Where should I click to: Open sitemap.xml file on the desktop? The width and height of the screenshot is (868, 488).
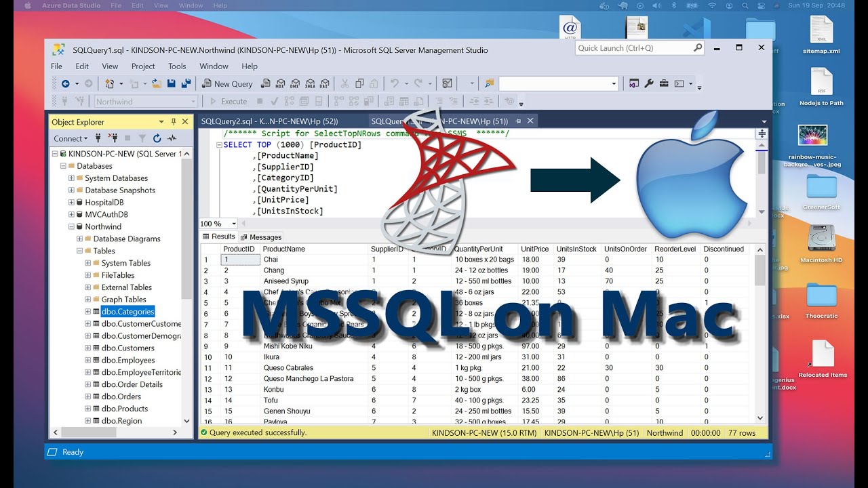pyautogui.click(x=821, y=35)
